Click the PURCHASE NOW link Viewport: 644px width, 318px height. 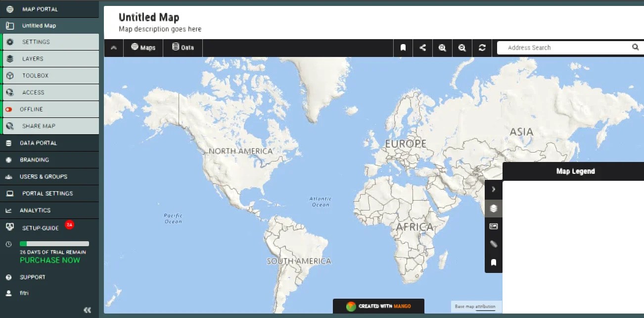[49, 260]
